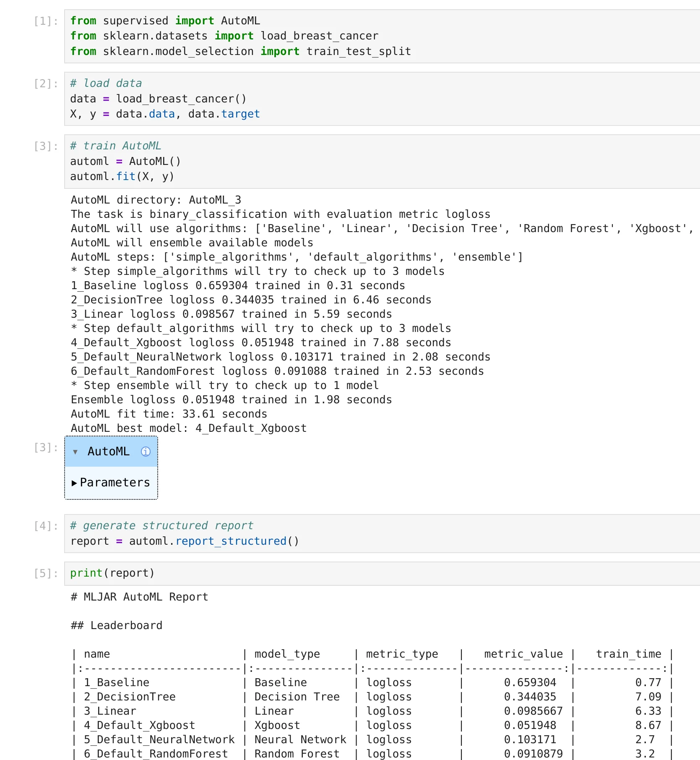The image size is (700, 760).
Task: Select the [5]: cell prompt
Action: [46, 573]
